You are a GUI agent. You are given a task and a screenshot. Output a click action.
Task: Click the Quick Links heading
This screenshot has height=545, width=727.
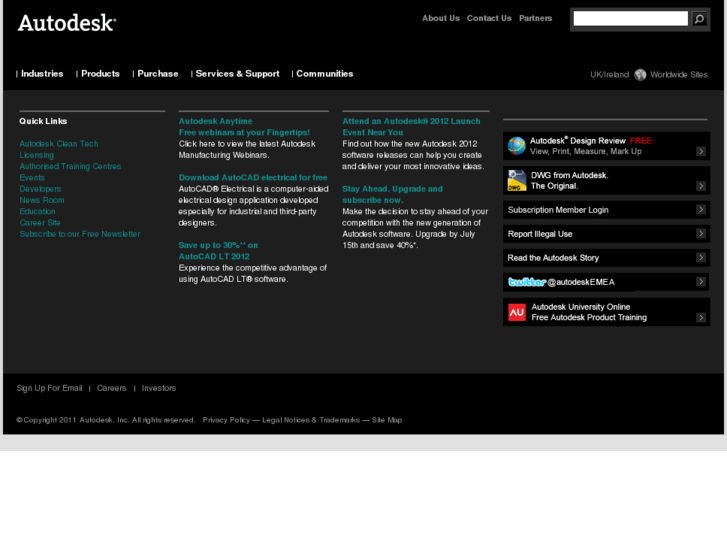coord(43,121)
